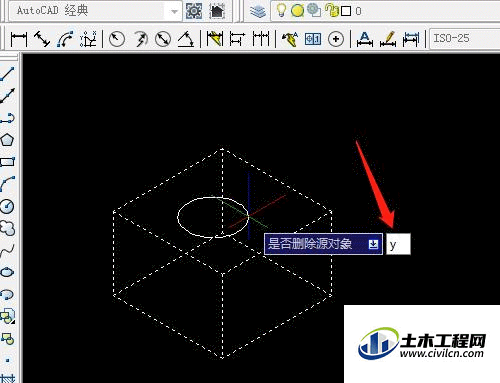This screenshot has width=500, height=383.
Task: Start the Quick Leader tool
Action: click(290, 39)
